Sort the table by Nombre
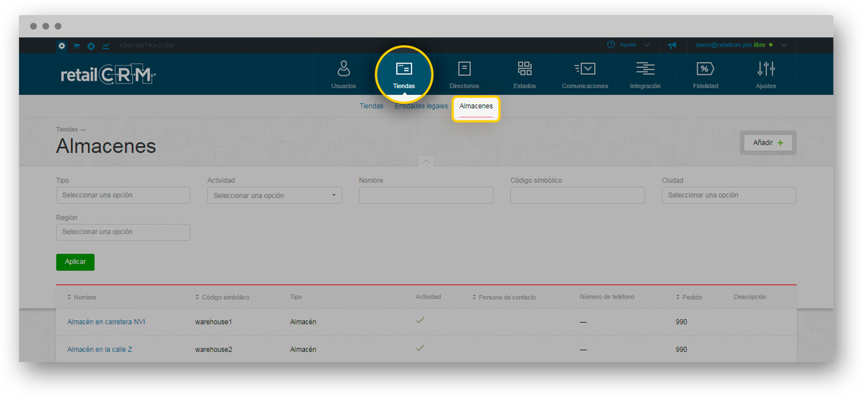Viewport: 868px width, 405px height. click(81, 297)
